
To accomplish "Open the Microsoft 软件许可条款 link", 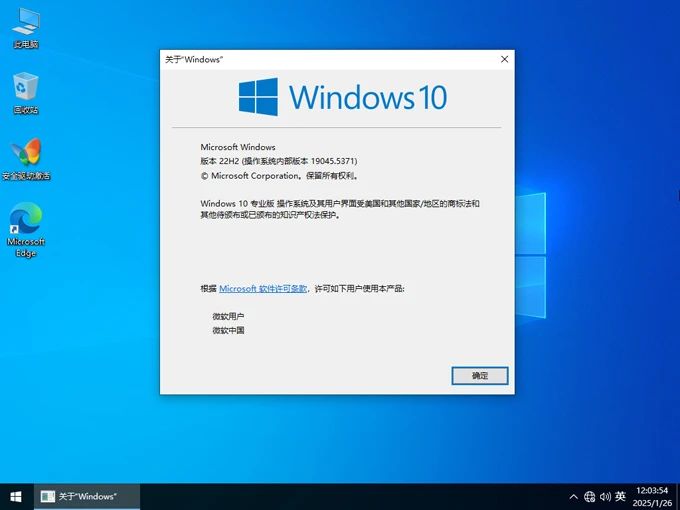I will click(x=262, y=288).
